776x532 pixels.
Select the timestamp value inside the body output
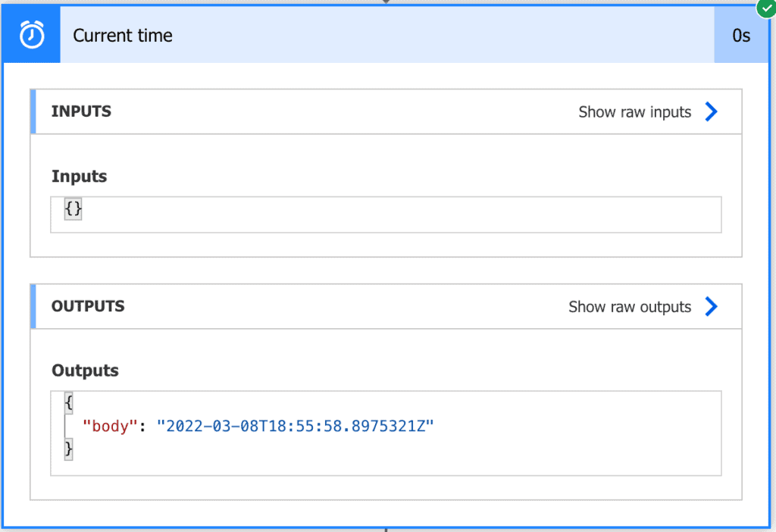pos(299,426)
